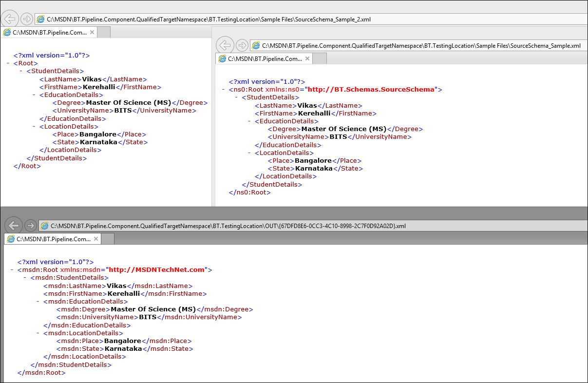Select the SourceSchema_Sample.xml address bar

419,46
